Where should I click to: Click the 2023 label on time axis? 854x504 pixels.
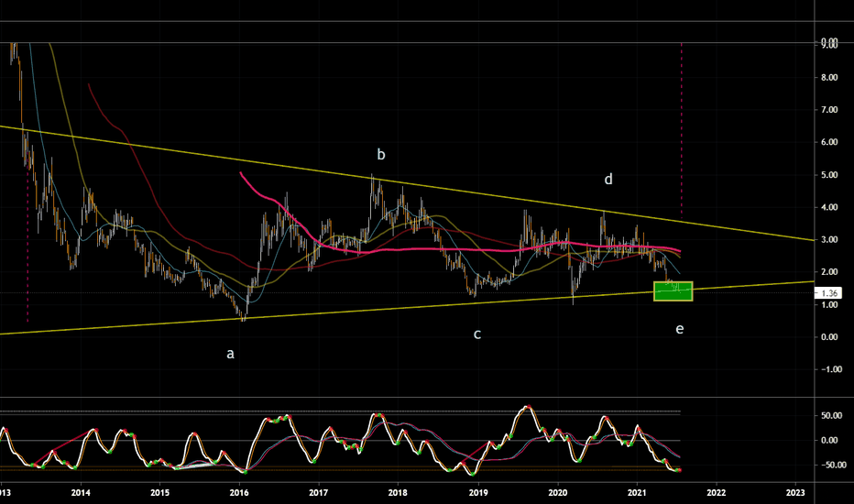point(795,493)
